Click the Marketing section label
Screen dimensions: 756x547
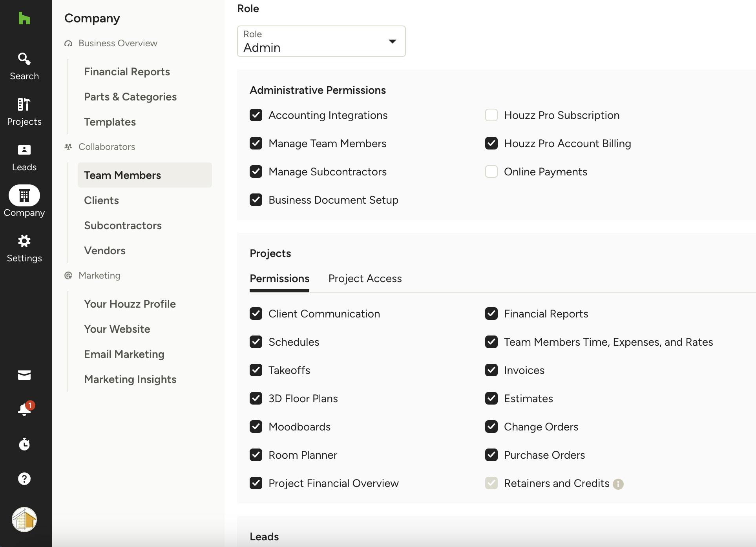[99, 275]
